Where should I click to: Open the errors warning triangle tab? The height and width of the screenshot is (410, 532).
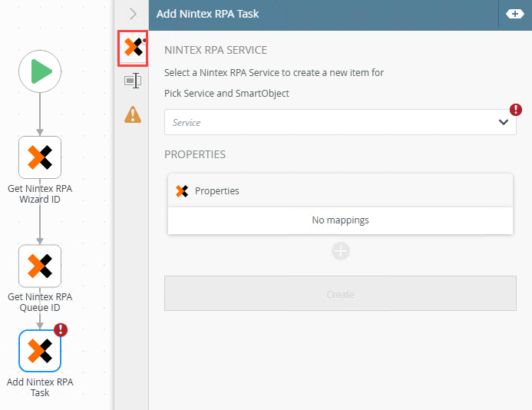tap(133, 114)
